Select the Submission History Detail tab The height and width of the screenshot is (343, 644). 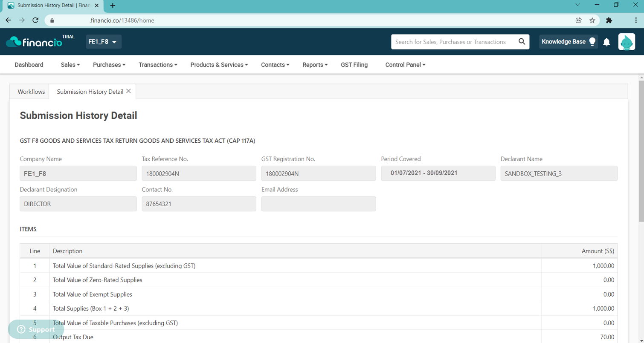click(x=90, y=92)
